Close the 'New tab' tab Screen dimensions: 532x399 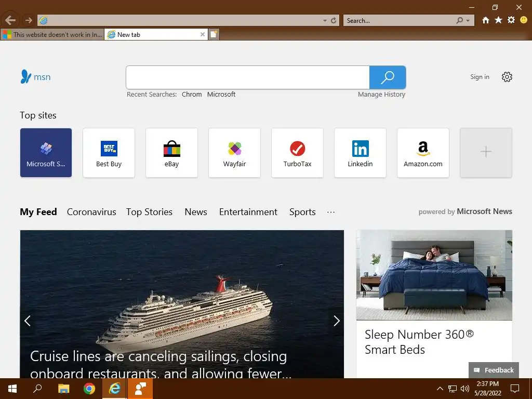pos(203,34)
